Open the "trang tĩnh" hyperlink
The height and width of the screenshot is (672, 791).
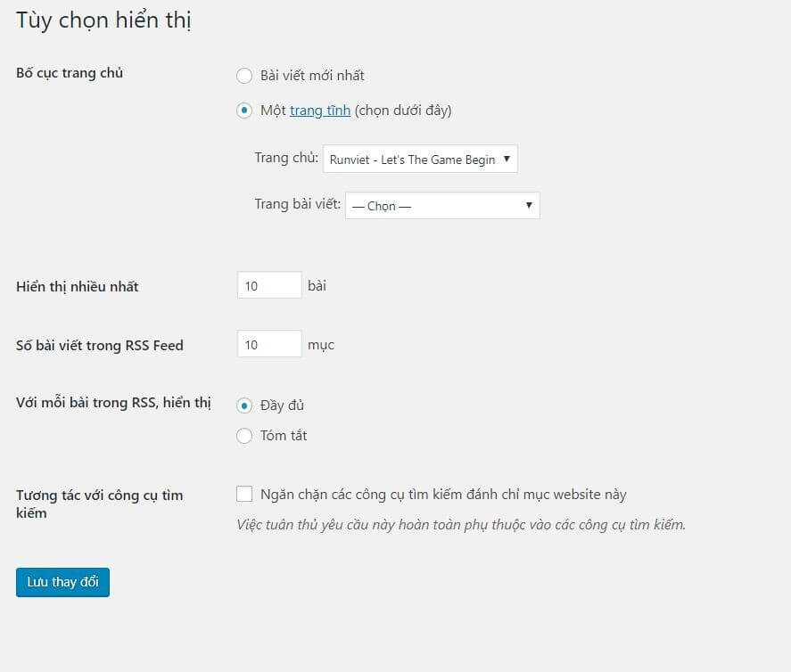point(319,111)
